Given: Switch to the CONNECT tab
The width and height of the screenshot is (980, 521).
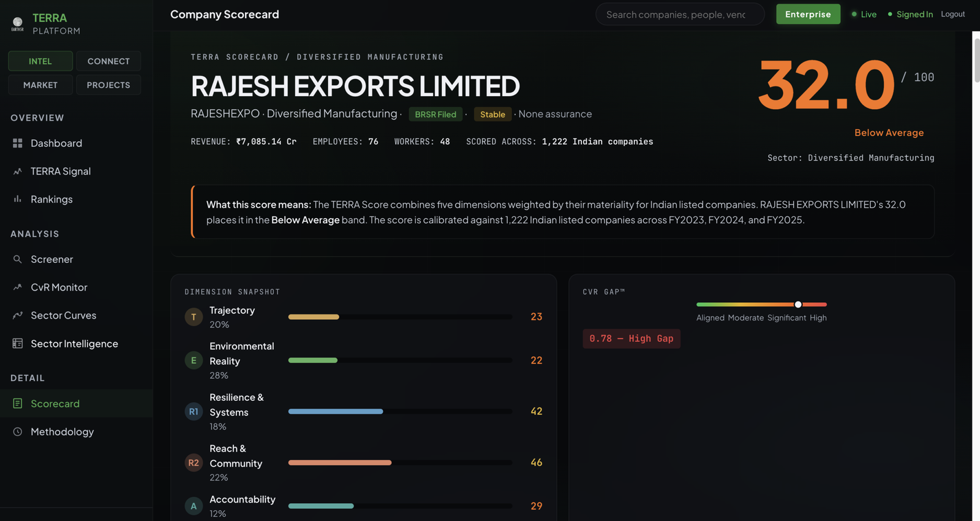Looking at the screenshot, I should pos(108,61).
